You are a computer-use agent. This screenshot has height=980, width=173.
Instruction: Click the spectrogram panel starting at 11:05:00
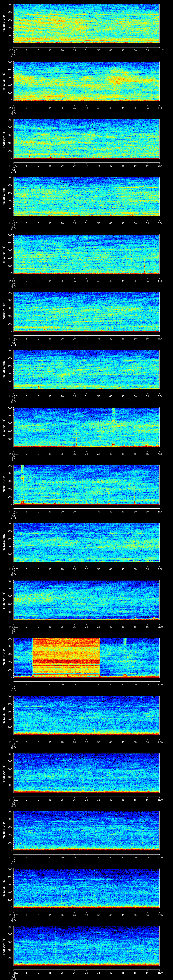(86, 369)
